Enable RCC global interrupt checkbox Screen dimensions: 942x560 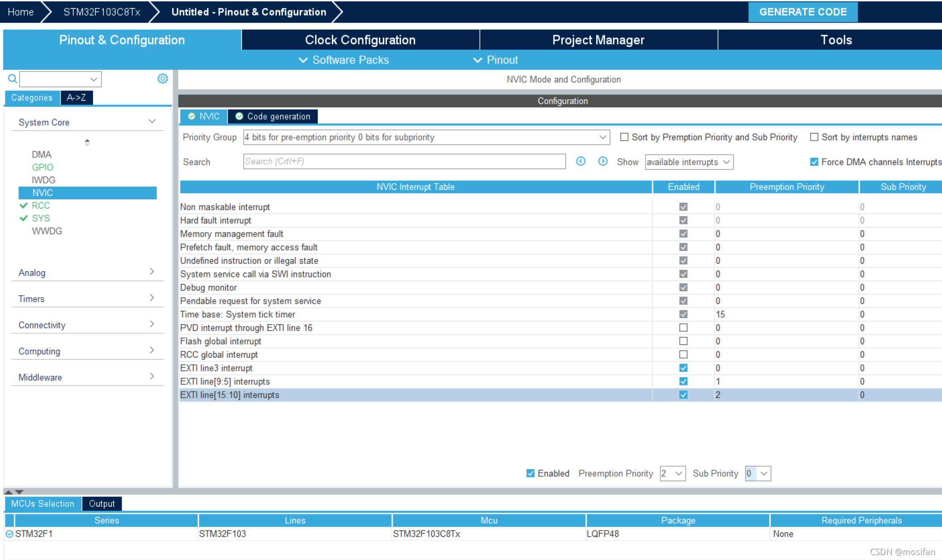pyautogui.click(x=683, y=355)
